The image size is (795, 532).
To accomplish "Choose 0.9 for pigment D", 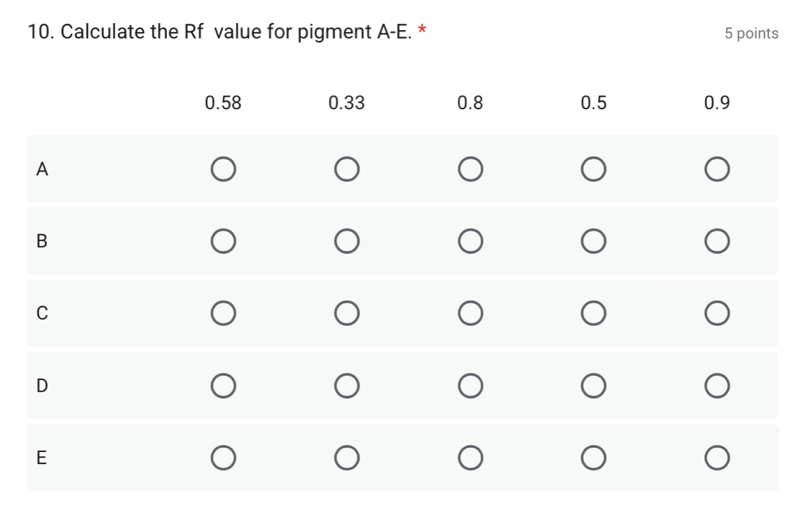I will click(x=716, y=386).
